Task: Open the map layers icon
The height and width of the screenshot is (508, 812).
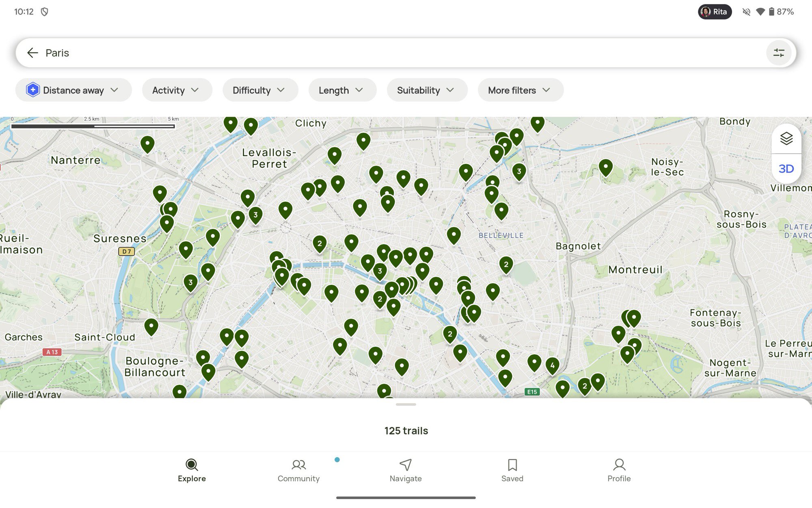Action: (786, 139)
